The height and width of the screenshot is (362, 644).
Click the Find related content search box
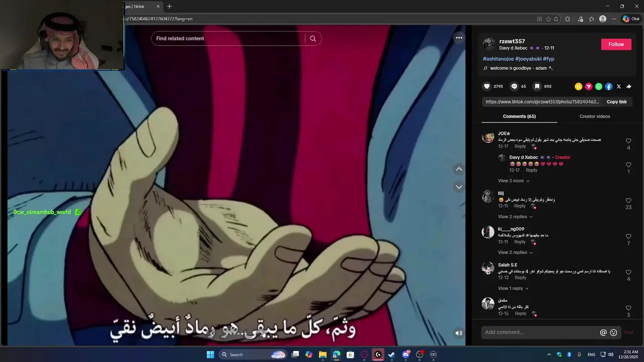tap(229, 39)
